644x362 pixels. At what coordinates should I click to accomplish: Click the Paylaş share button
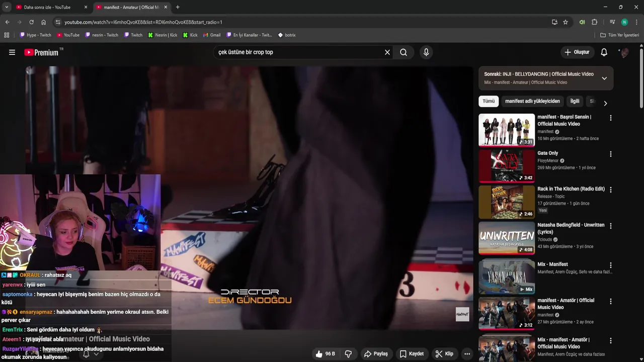point(376,354)
